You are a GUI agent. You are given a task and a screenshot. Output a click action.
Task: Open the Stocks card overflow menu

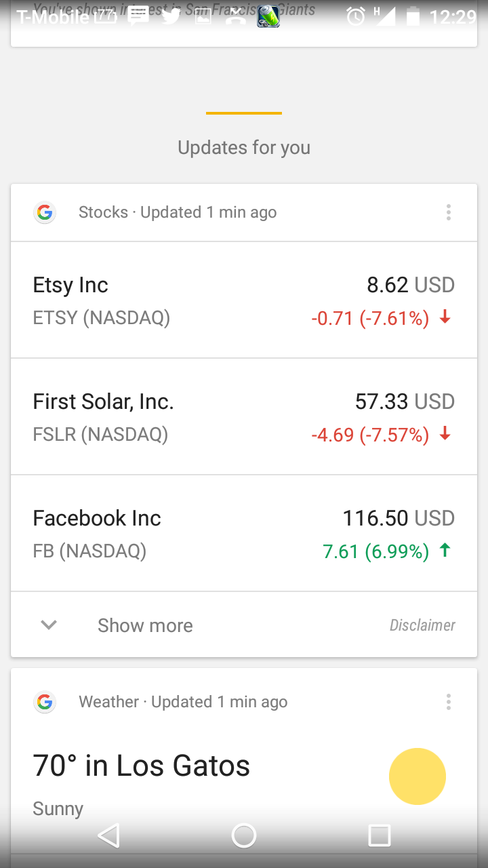click(x=448, y=212)
